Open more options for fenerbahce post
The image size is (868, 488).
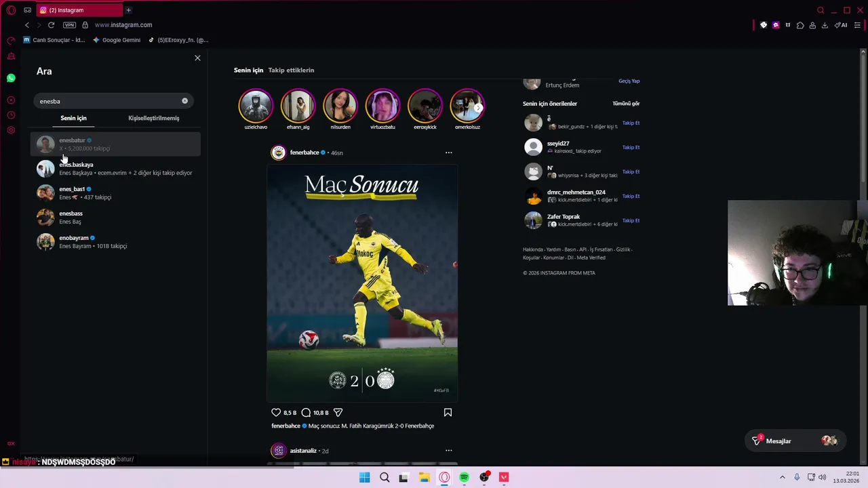[x=448, y=152]
